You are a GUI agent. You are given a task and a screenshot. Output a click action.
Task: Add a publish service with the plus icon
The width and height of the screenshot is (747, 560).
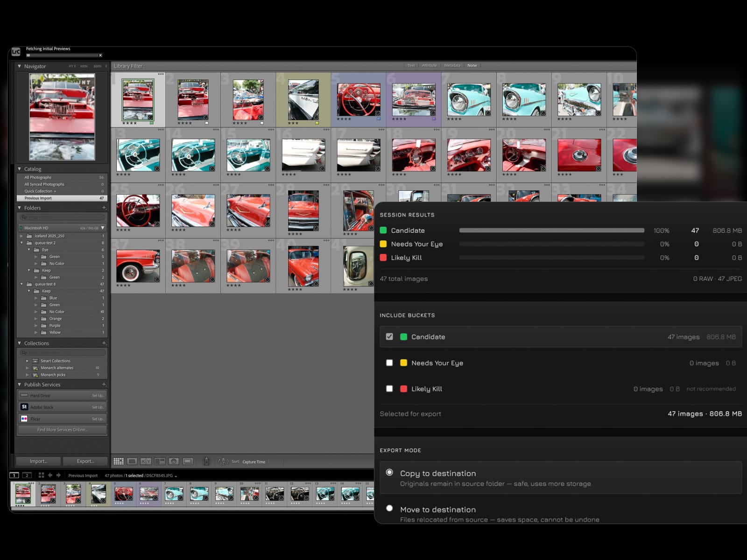coord(104,385)
